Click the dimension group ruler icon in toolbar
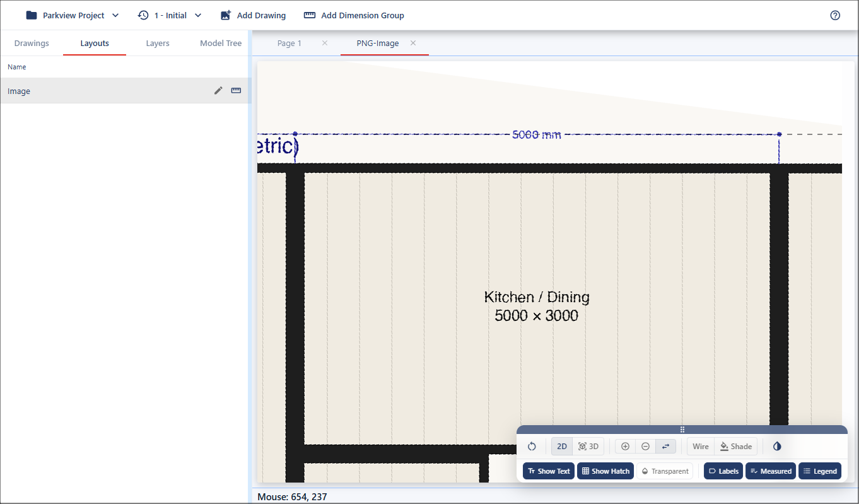 tap(310, 15)
